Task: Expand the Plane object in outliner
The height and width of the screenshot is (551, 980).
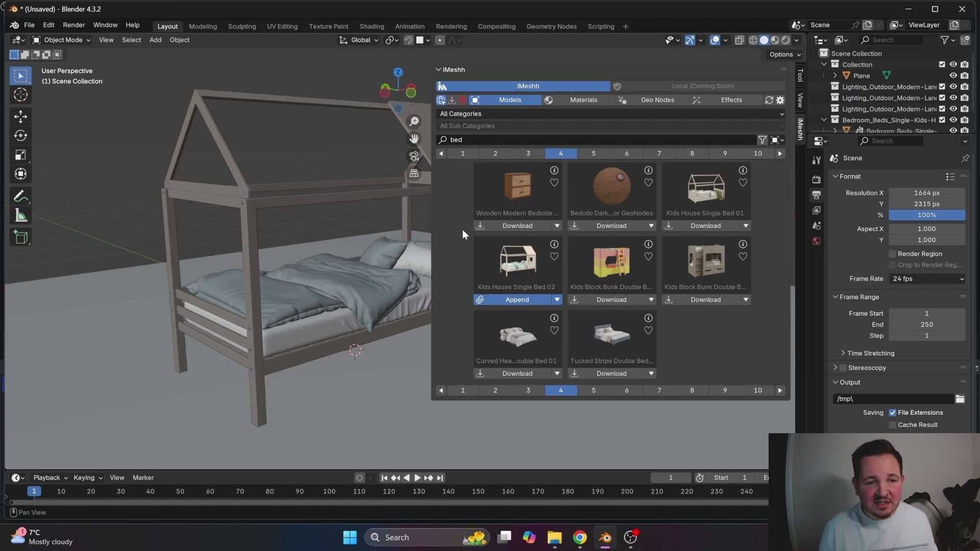Action: click(x=835, y=76)
